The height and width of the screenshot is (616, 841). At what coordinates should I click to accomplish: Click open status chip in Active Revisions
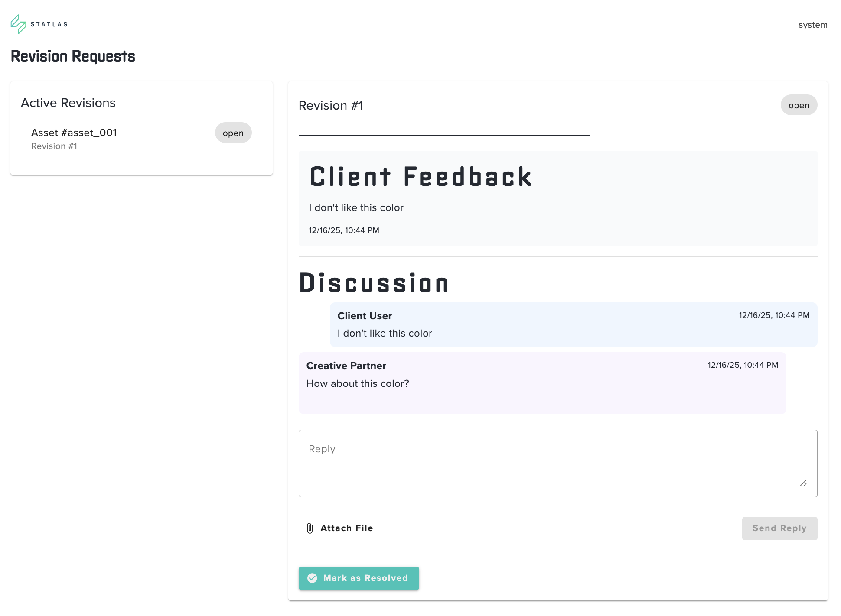coord(233,133)
